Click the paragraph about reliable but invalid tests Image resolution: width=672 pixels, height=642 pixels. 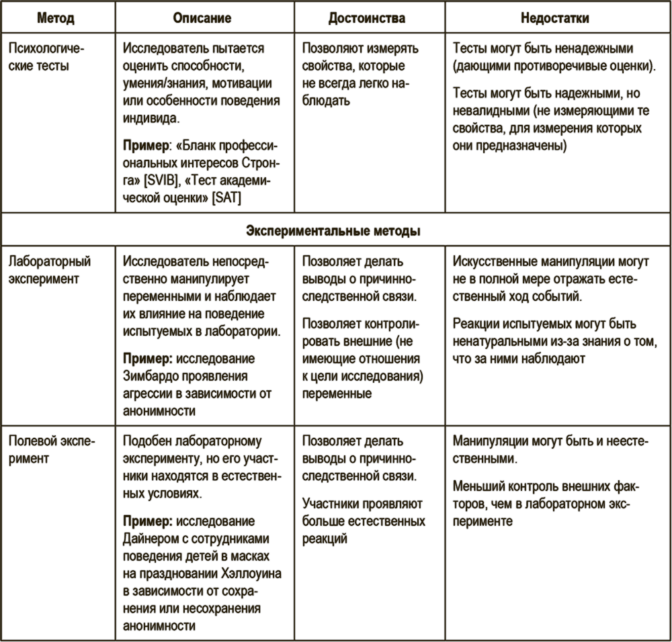coord(548,119)
